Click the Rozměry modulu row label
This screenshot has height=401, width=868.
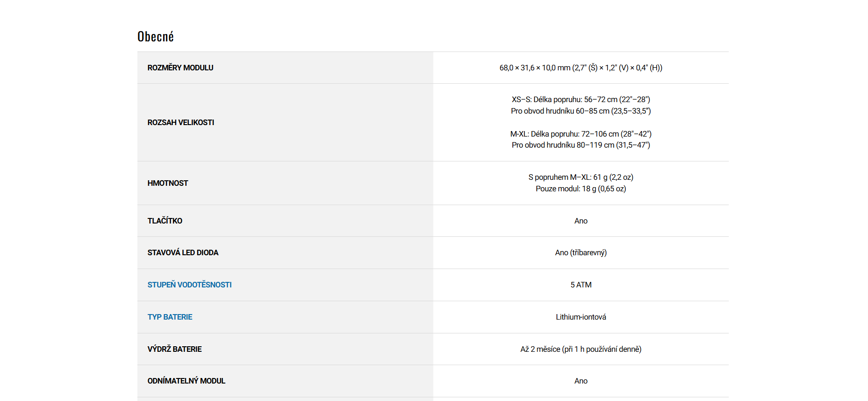(180, 68)
